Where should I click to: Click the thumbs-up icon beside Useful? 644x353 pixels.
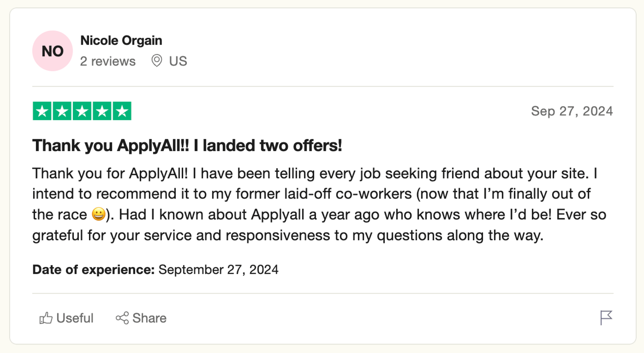46,318
